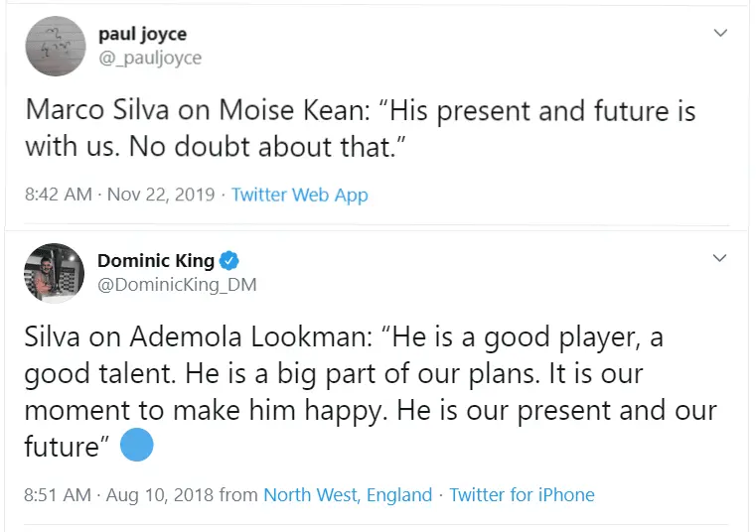The image size is (756, 532).
Task: Click the 8:51 AM time on Dominic King's tweet
Action: (x=58, y=494)
